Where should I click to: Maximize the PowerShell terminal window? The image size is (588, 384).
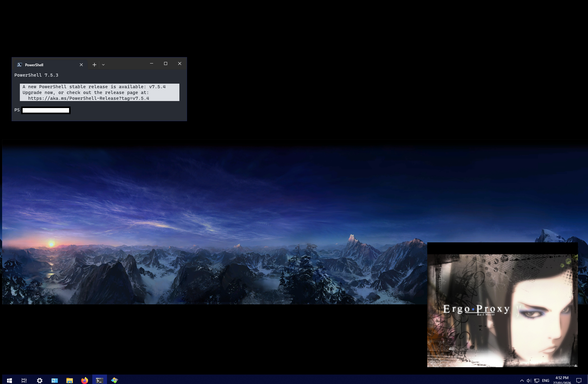pos(166,63)
